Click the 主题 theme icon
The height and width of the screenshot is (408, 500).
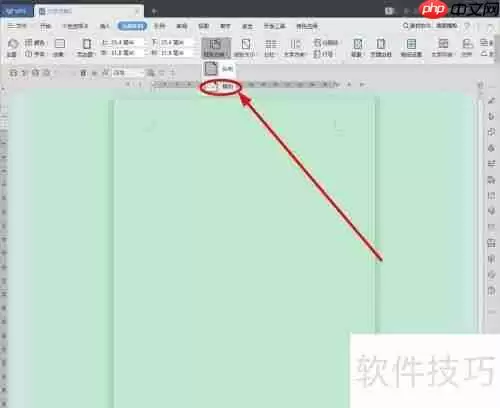[13, 47]
